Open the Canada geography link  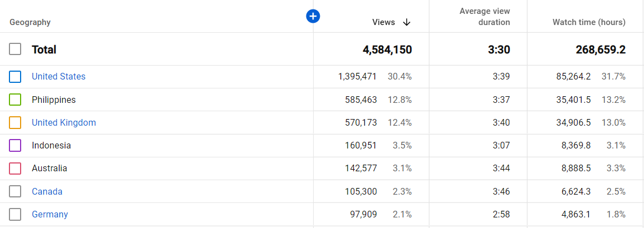click(47, 191)
